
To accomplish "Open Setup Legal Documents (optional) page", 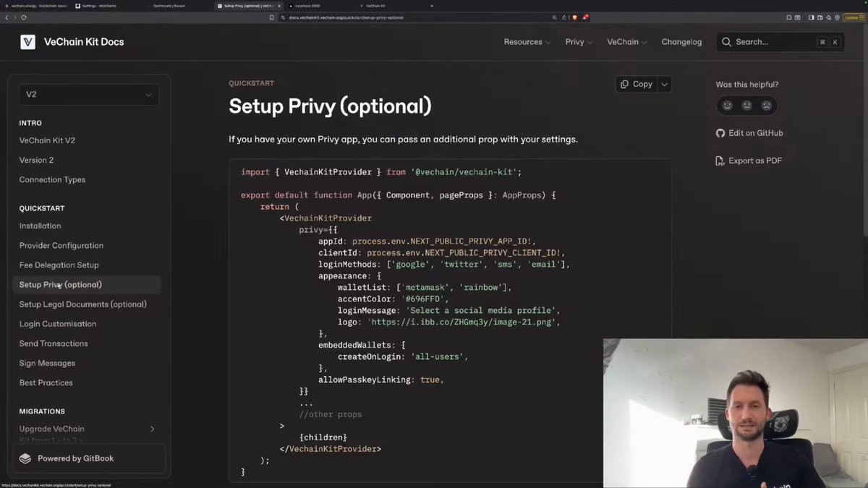I will 83,304.
